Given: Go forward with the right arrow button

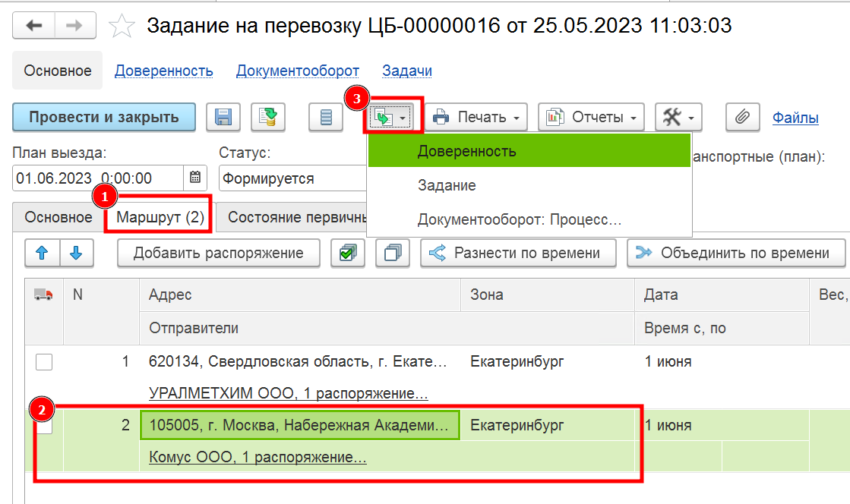Looking at the screenshot, I should [x=74, y=26].
